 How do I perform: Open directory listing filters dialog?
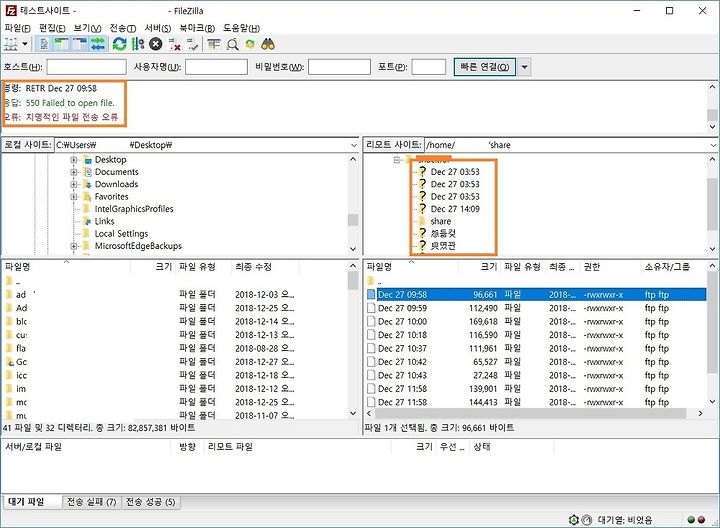214,45
